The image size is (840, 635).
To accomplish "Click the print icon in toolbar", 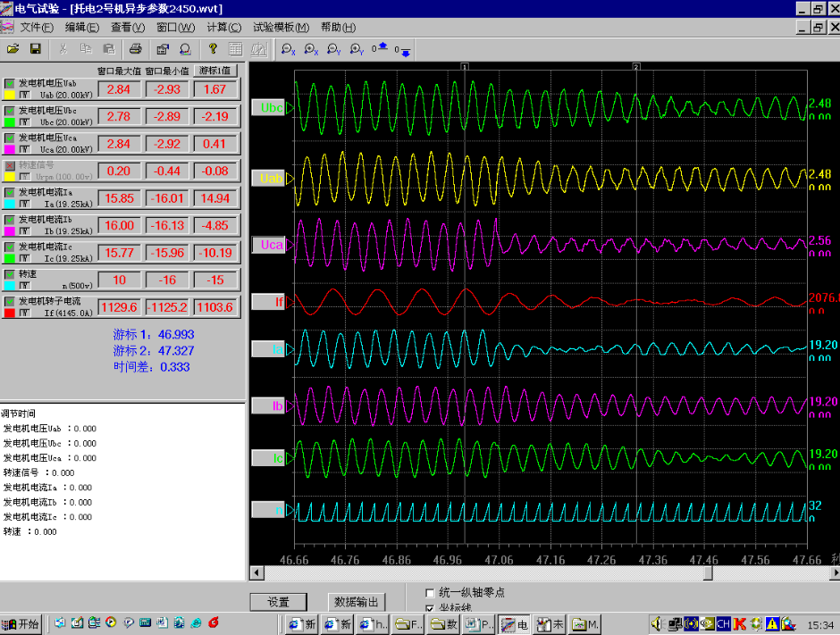I will (x=136, y=48).
